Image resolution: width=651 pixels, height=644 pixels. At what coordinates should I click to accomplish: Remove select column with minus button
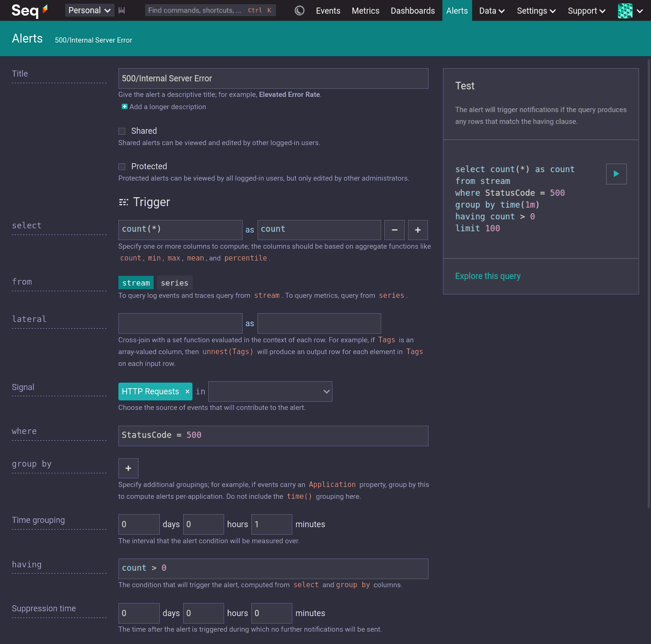click(395, 230)
